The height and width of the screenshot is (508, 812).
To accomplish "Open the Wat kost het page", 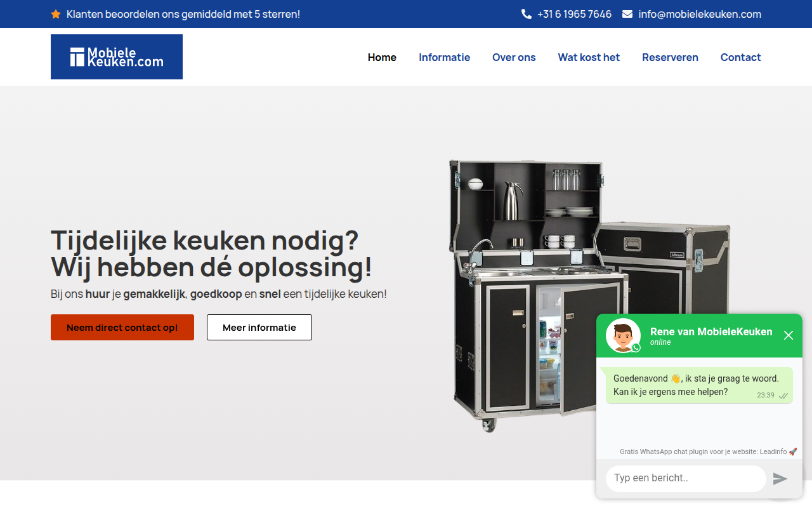I will (x=589, y=57).
